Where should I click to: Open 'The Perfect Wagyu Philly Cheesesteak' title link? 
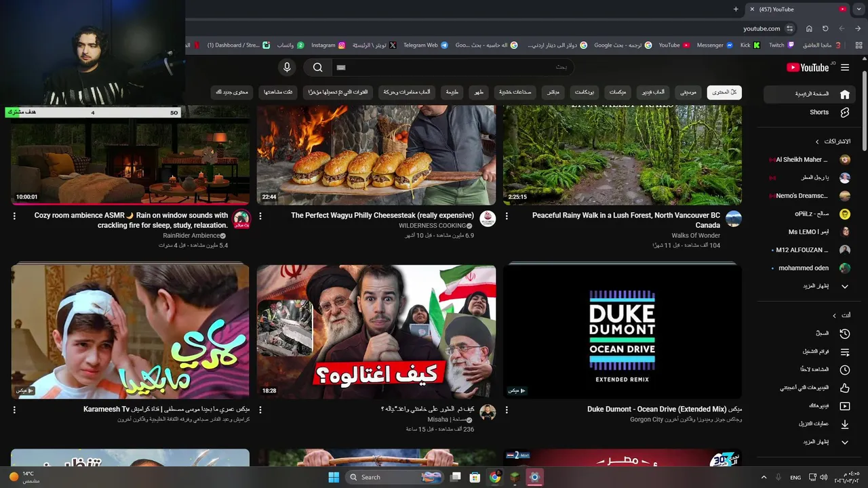coord(382,216)
